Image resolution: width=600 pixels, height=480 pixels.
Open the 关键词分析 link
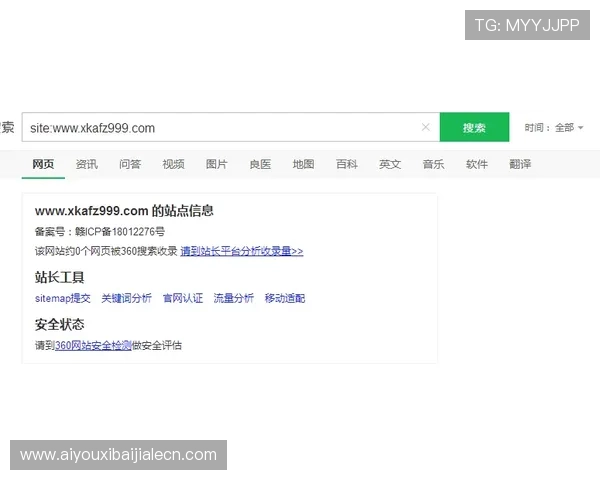[x=127, y=298]
